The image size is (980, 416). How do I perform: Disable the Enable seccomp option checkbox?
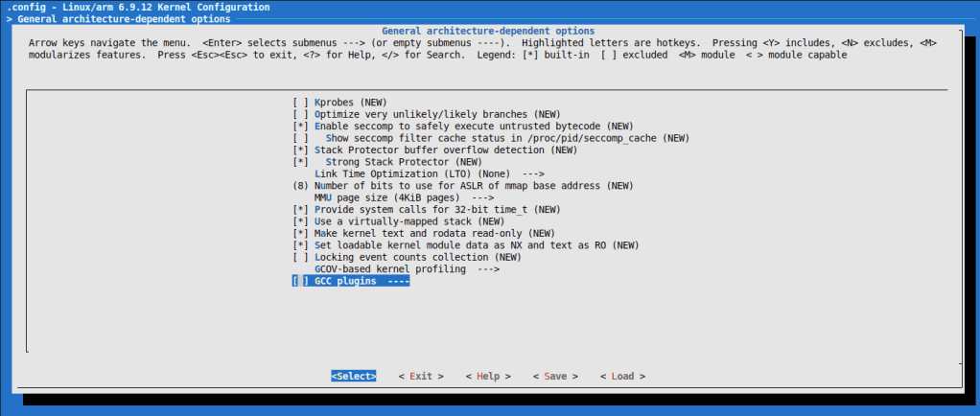point(300,126)
